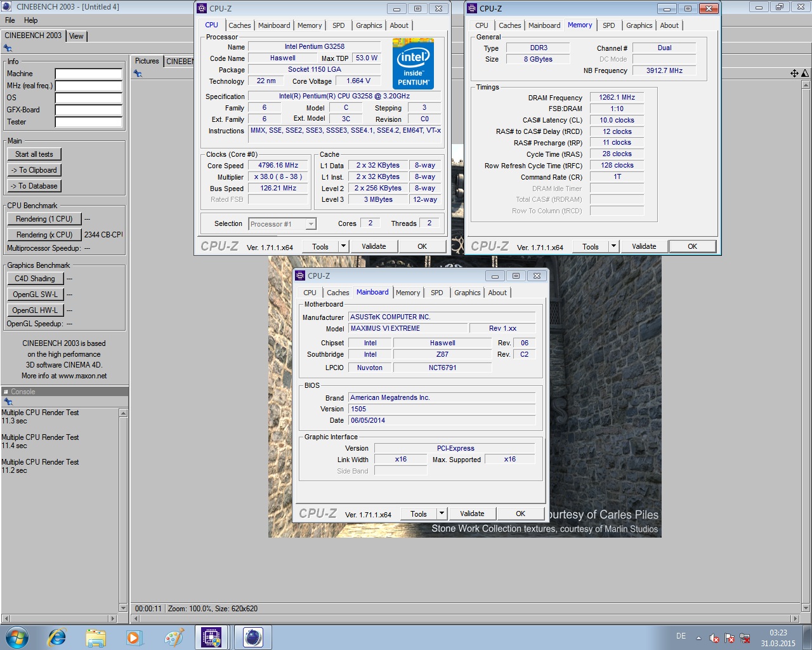
Task: Open Memory tab in Mainboard CPU-Z window
Action: click(x=408, y=293)
